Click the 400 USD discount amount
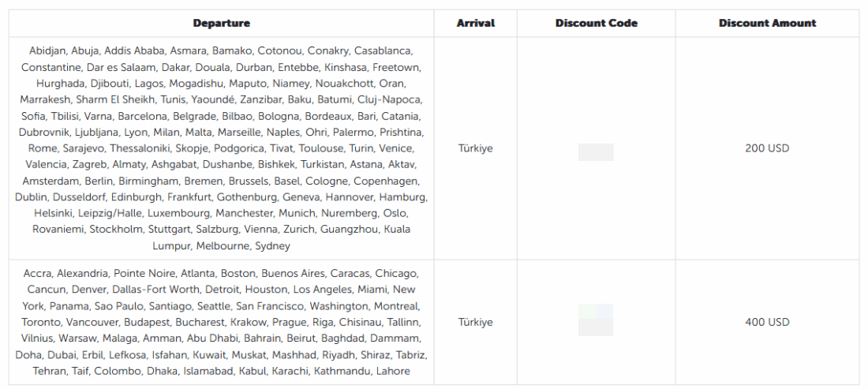This screenshot has height=389, width=868. [x=767, y=322]
